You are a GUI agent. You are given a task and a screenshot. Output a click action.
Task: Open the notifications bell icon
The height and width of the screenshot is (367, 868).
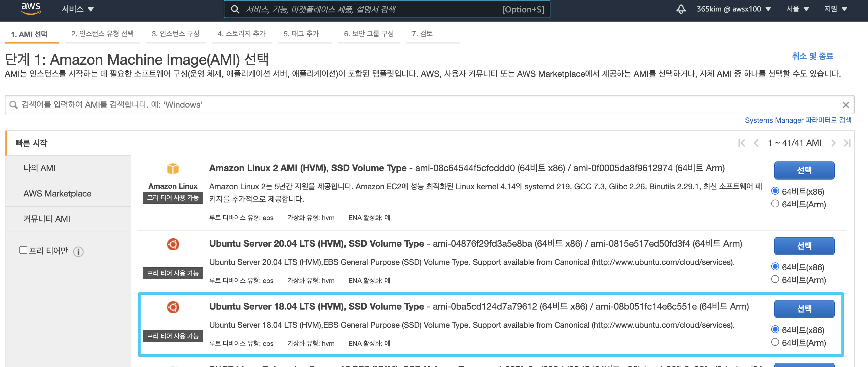pos(681,9)
